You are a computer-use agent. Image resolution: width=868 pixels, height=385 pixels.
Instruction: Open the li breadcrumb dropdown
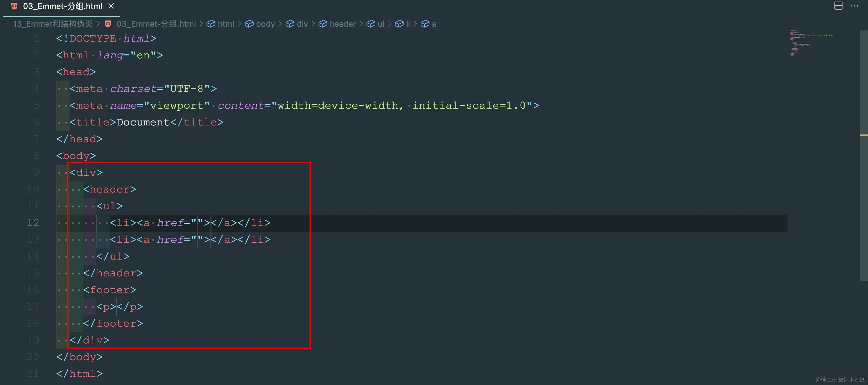408,24
